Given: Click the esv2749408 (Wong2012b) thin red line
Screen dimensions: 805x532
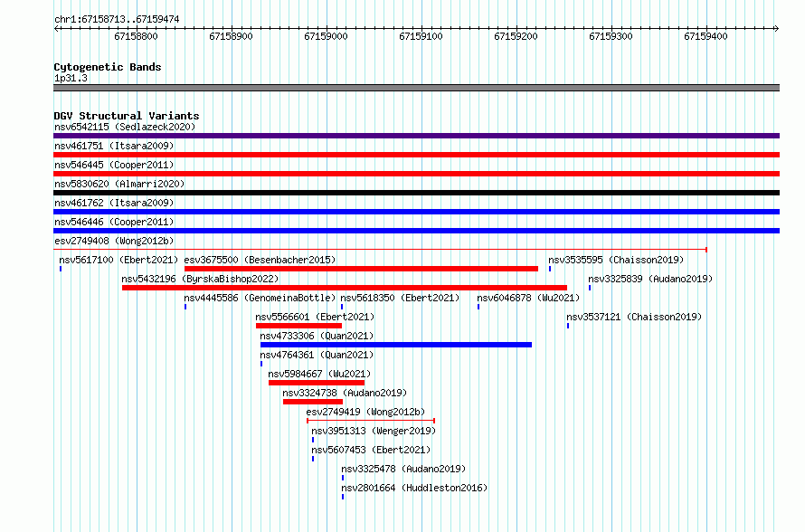Looking at the screenshot, I should [381, 250].
